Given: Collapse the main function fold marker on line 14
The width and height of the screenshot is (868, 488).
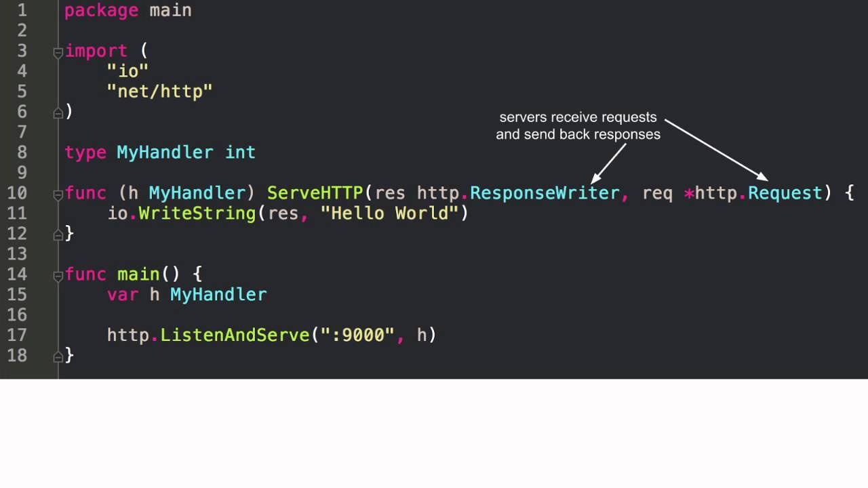Looking at the screenshot, I should click(x=58, y=277).
